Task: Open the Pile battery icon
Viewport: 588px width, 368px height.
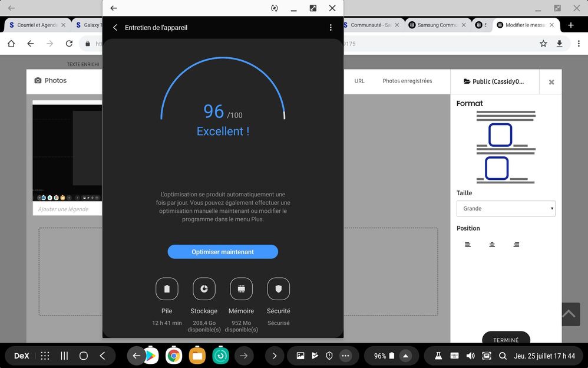Action: (167, 289)
